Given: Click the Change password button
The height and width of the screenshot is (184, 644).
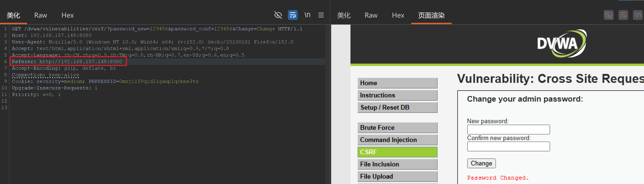Looking at the screenshot, I should (481, 163).
